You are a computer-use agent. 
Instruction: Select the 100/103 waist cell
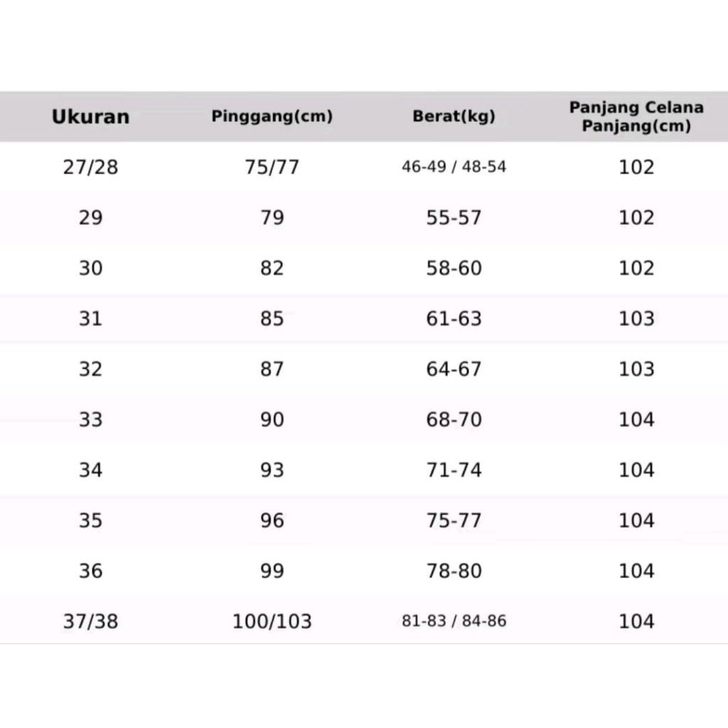click(x=272, y=621)
